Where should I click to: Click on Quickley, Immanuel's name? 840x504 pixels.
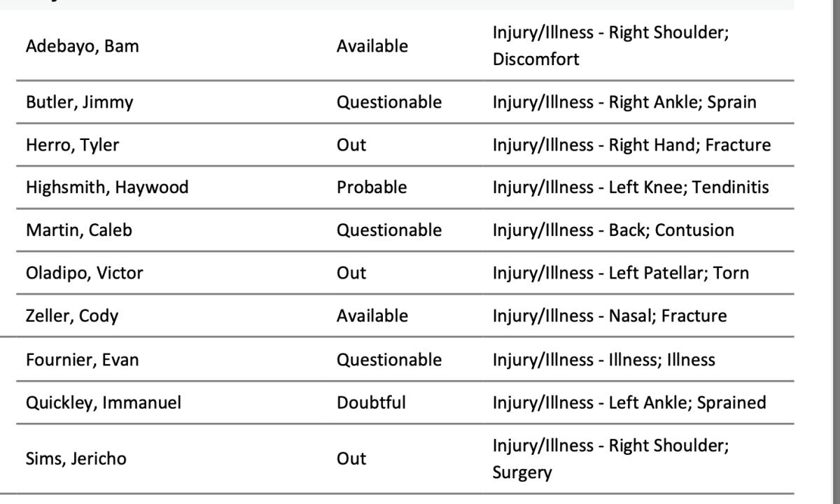click(103, 402)
